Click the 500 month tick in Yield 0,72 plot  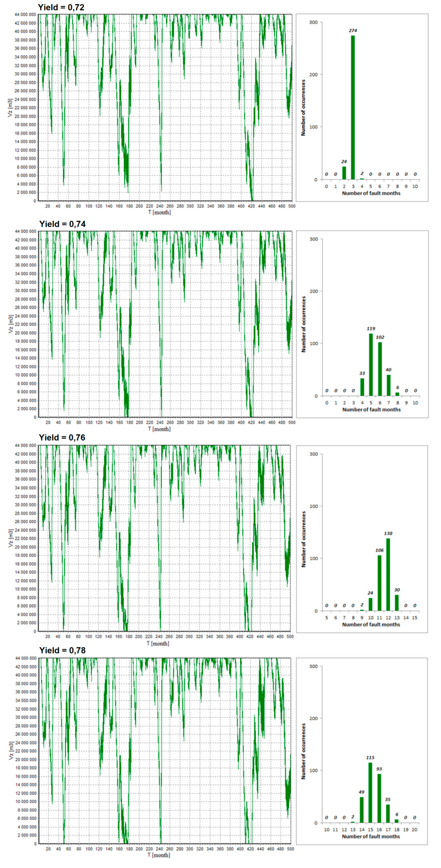tap(292, 206)
